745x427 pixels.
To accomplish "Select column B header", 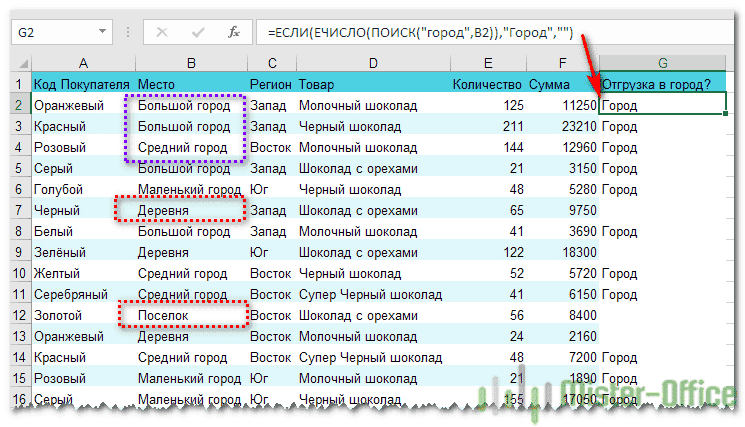I will 190,63.
